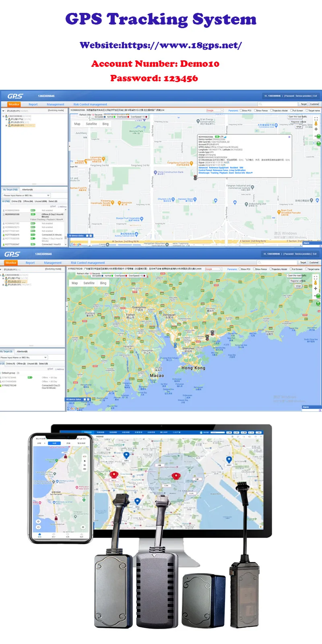
Task: Switch to Report tab in Xi'an map window
Action: click(33, 104)
